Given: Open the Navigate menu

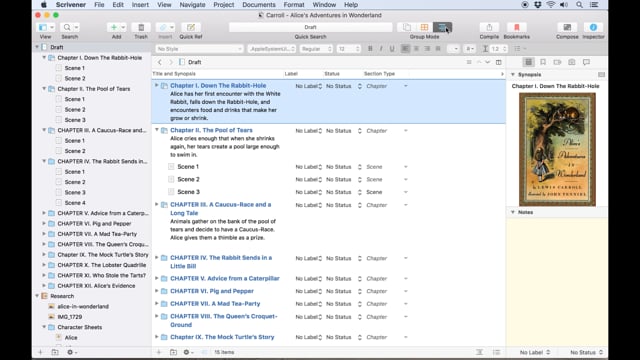Looking at the screenshot, I should click(x=192, y=5).
